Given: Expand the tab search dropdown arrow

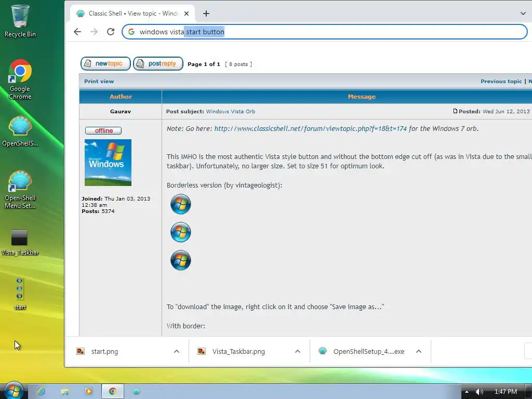Looking at the screenshot, I should click(523, 14).
